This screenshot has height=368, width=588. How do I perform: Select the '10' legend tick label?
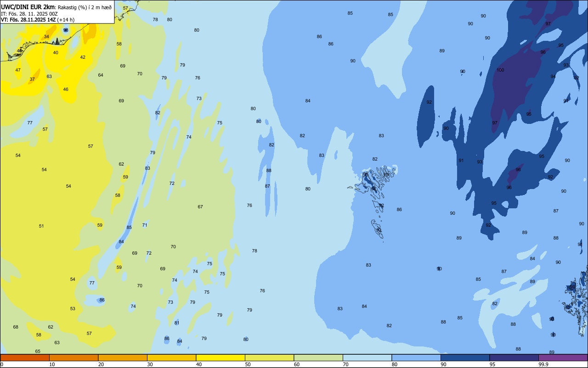point(52,364)
